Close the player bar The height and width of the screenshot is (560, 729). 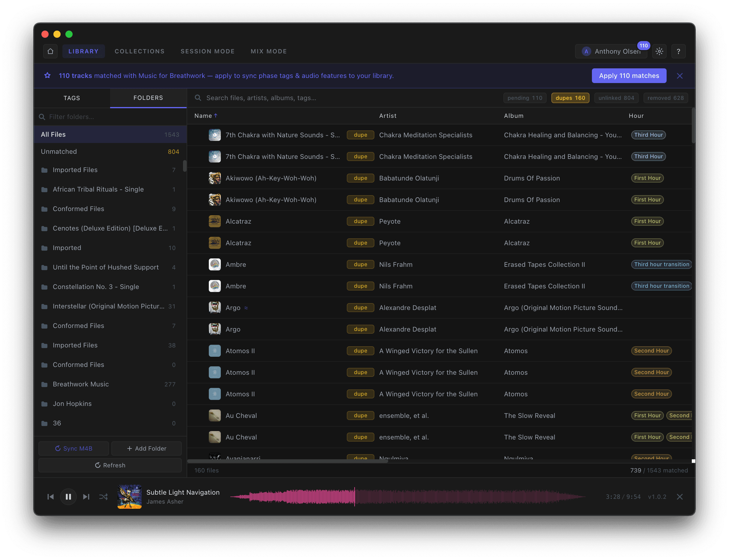(679, 497)
